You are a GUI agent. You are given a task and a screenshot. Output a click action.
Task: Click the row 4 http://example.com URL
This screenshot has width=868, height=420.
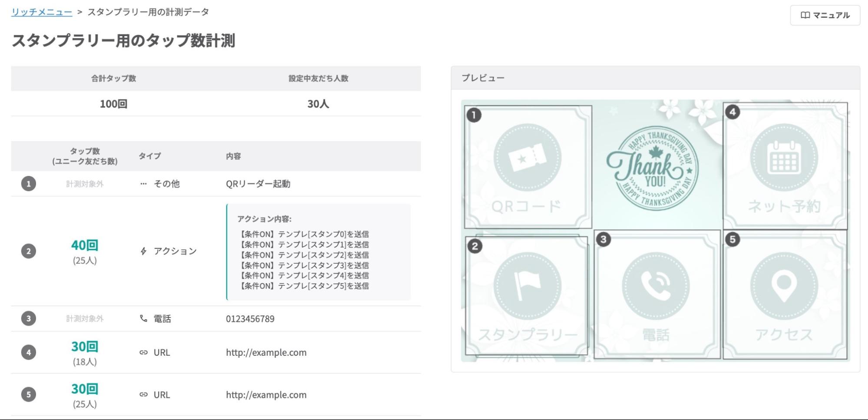click(266, 352)
